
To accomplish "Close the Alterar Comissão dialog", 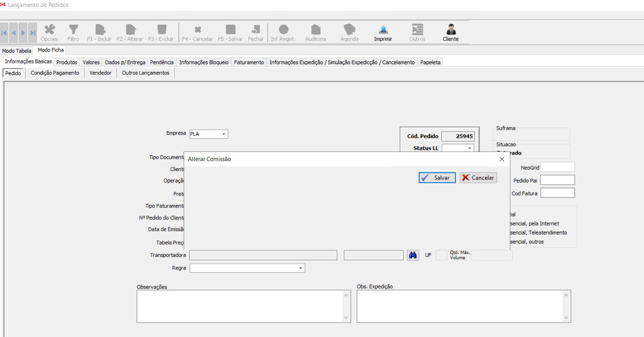I will coord(502,159).
